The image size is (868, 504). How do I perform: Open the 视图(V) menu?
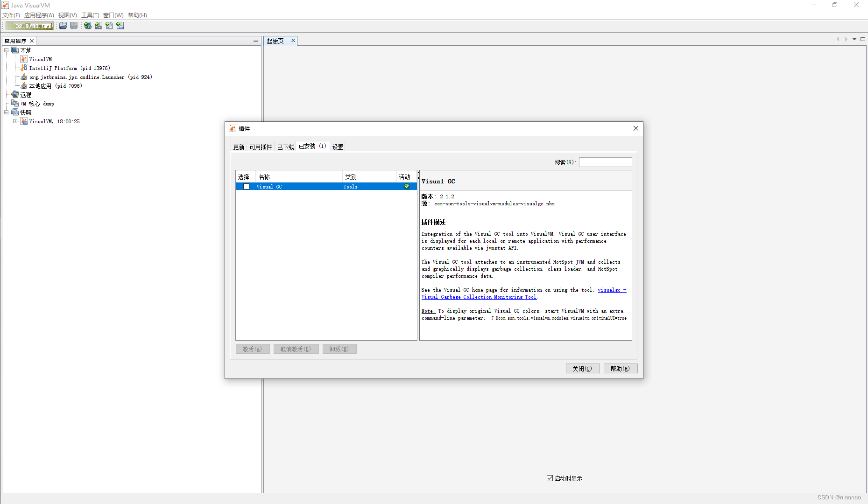(67, 15)
